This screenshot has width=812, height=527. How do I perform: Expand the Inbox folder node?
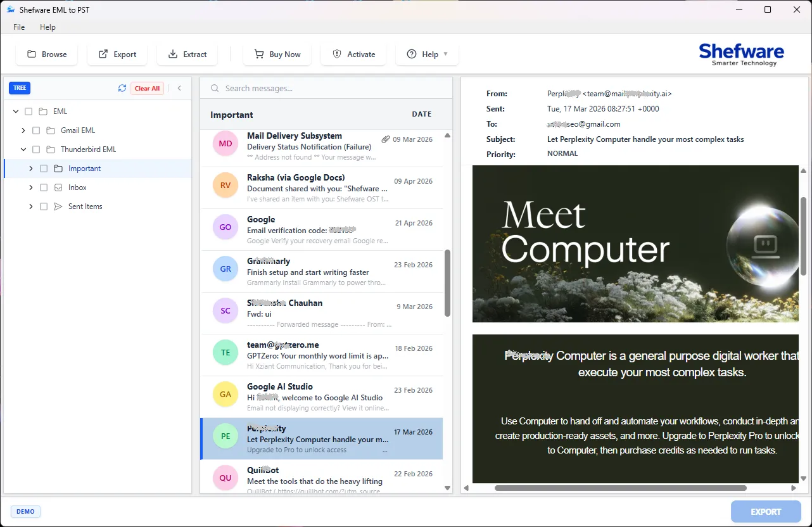(x=31, y=187)
